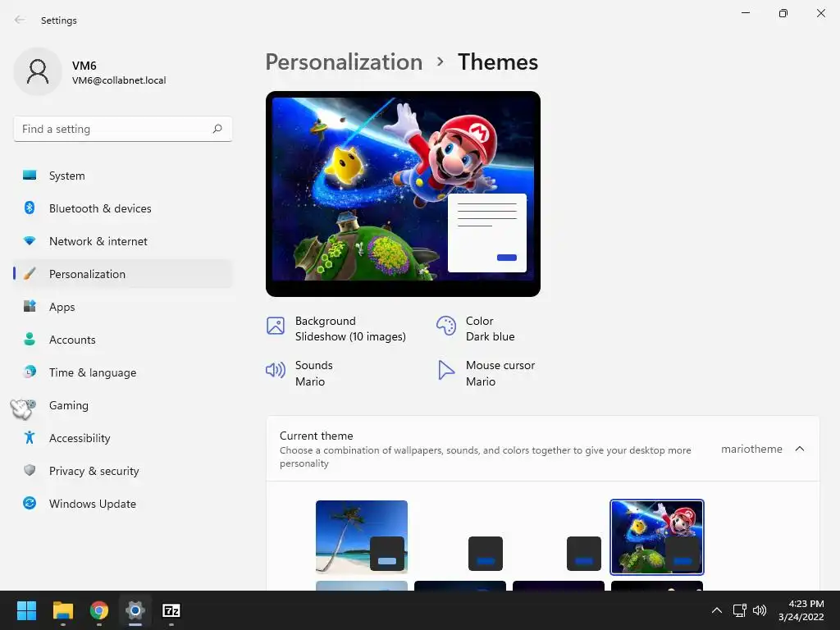This screenshot has width=840, height=630.
Task: Click the System monitor icon
Action: (x=30, y=176)
